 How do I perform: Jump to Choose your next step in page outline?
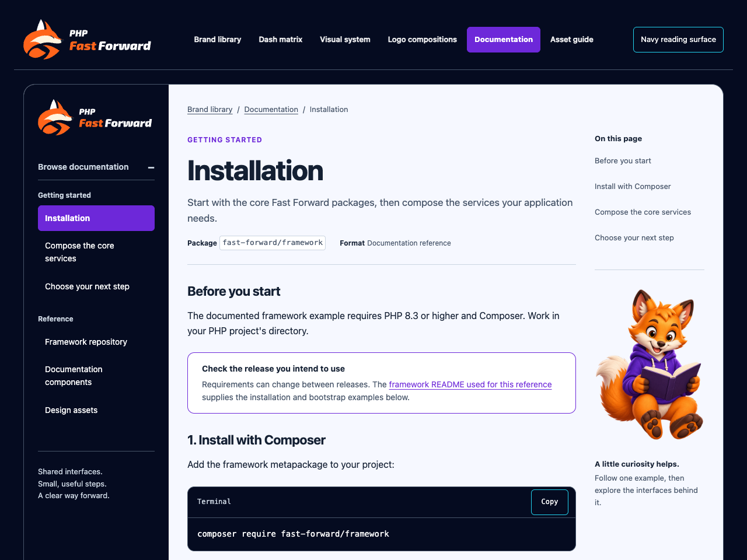click(x=634, y=238)
